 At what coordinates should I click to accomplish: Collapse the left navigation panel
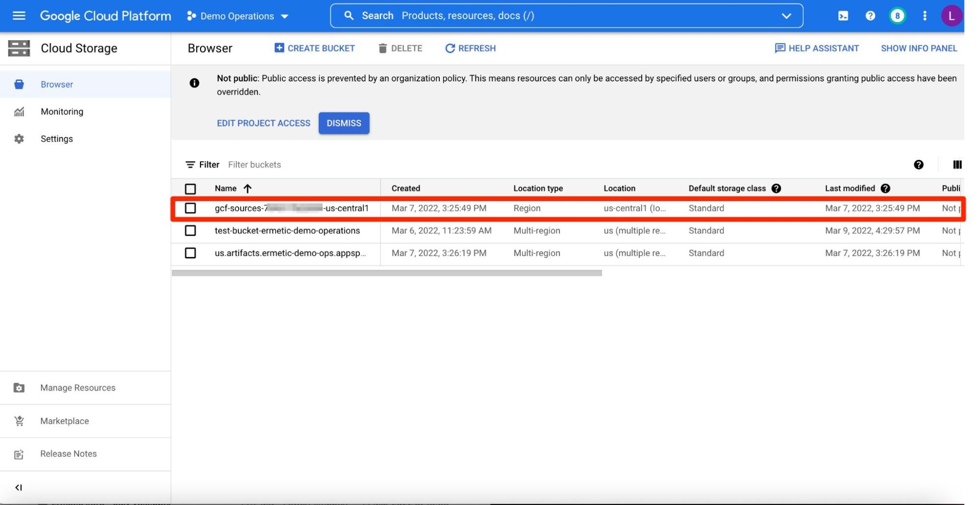pyautogui.click(x=19, y=487)
